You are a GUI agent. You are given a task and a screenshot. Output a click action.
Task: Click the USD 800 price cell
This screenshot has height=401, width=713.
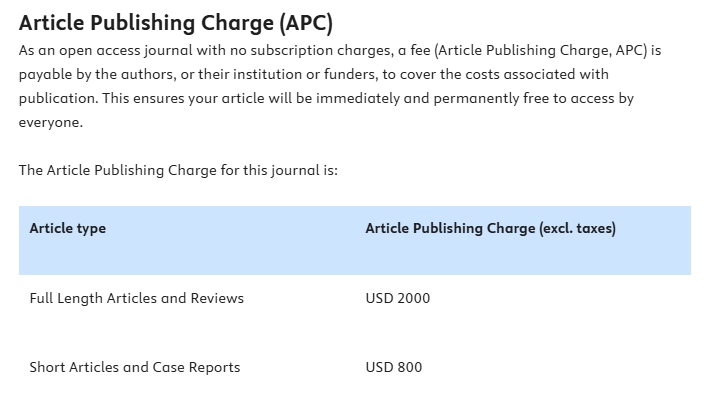[x=394, y=367]
